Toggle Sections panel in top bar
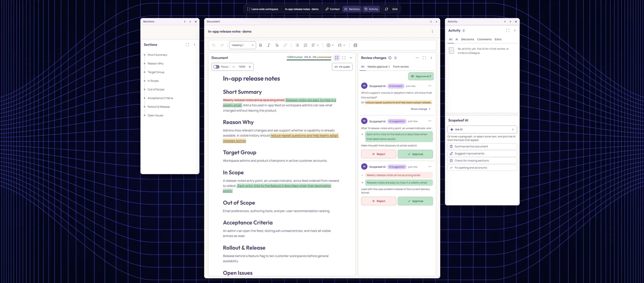644x283 pixels. click(352, 9)
